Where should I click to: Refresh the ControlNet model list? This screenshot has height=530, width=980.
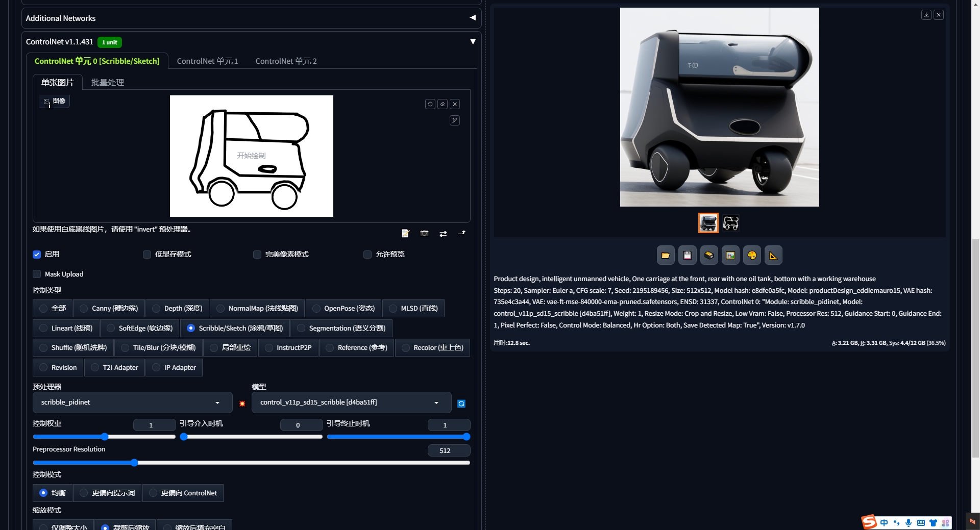[x=461, y=403]
